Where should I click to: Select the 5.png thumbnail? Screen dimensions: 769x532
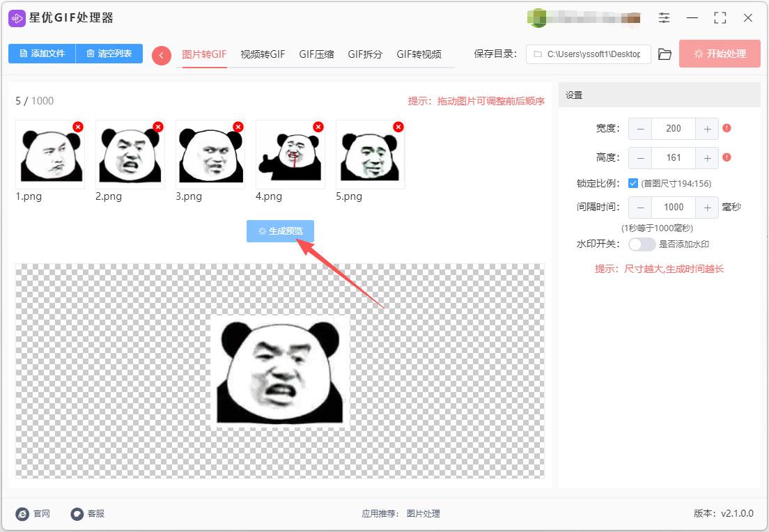(x=371, y=155)
